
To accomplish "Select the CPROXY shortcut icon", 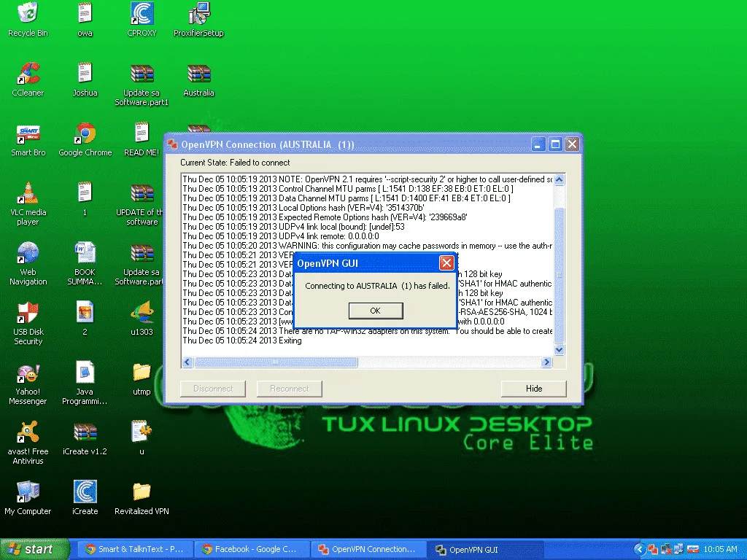I will coord(142,13).
